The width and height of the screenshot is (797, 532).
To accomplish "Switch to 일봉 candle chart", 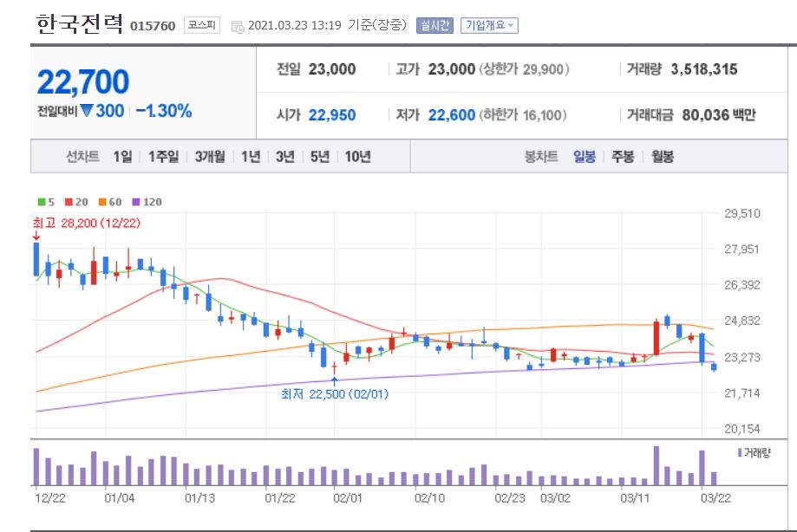I will (585, 156).
